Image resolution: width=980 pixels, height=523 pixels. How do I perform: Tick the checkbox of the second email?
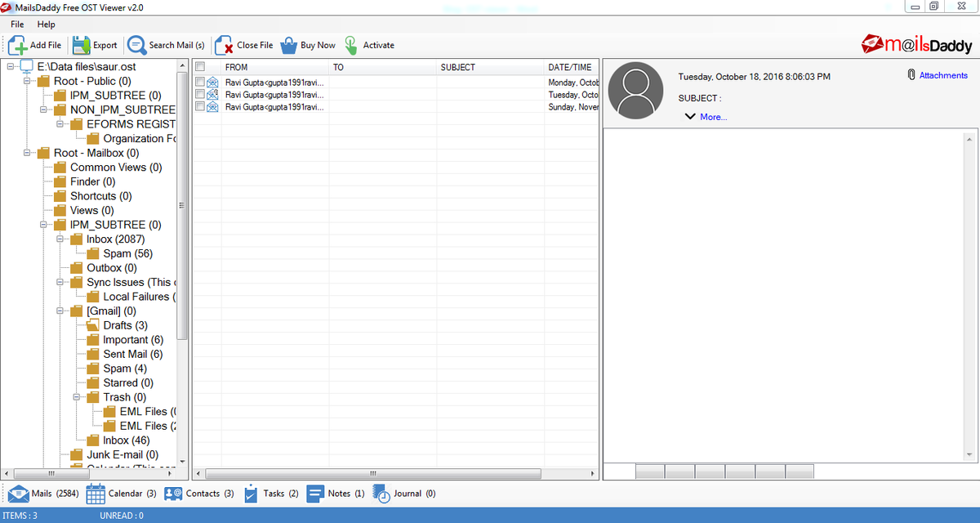click(x=198, y=94)
